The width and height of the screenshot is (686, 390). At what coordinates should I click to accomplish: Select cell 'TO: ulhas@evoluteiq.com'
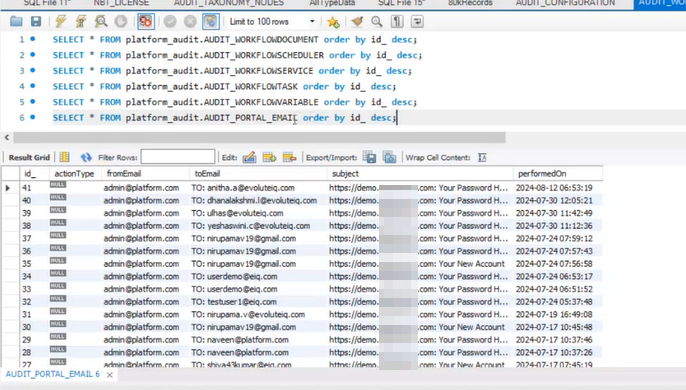pyautogui.click(x=258, y=213)
